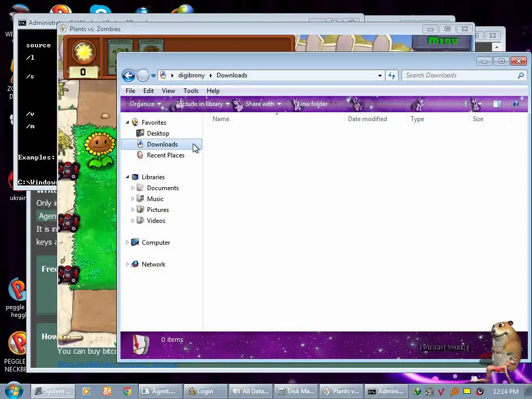Open the Organize dropdown
The image size is (532, 399).
click(145, 104)
